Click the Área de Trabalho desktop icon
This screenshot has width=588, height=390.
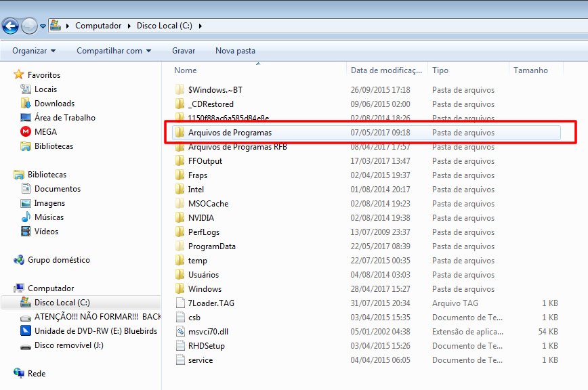click(x=26, y=118)
